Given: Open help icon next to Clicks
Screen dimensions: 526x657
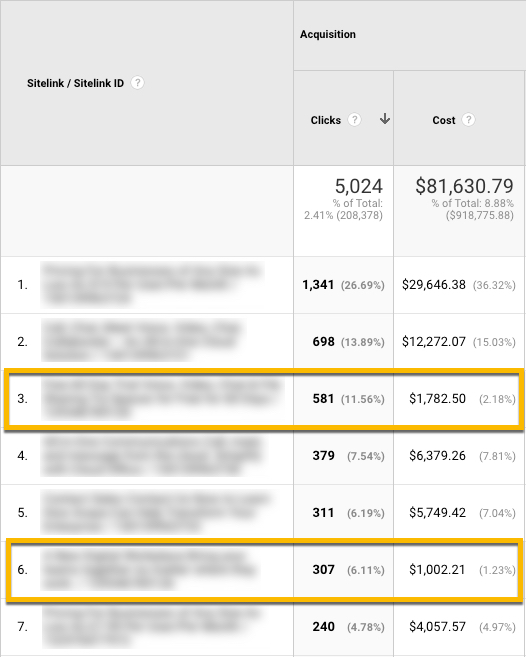Looking at the screenshot, I should click(x=355, y=120).
